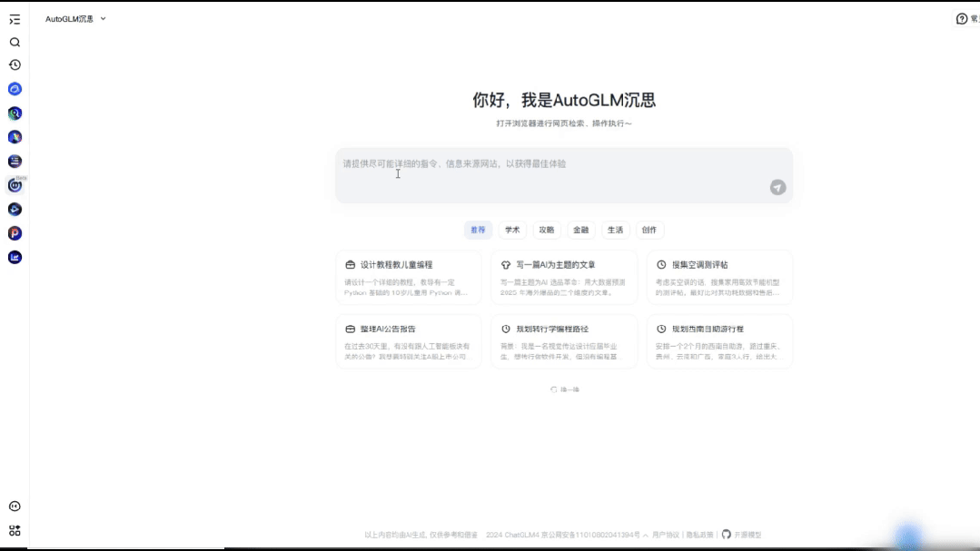Open chat history via the clock icon
Viewport: 980px width, 551px height.
click(x=15, y=65)
